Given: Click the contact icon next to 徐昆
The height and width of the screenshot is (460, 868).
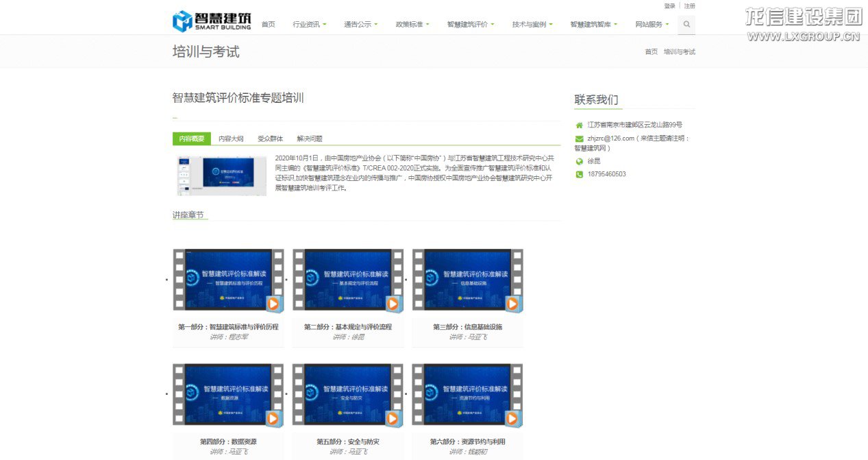Looking at the screenshot, I should point(578,162).
